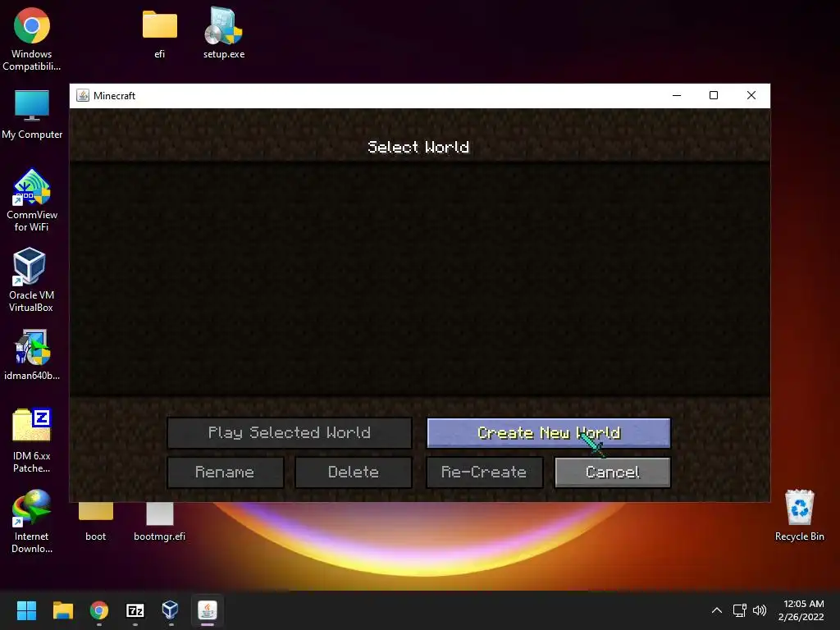840x630 pixels.
Task: Select the CommView for WiFi shortcut
Action: pyautogui.click(x=32, y=200)
